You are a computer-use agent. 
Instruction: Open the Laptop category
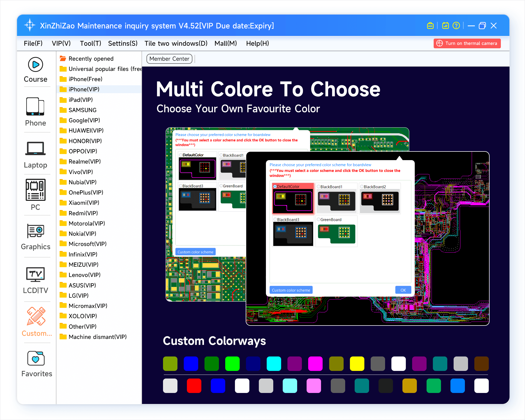35,149
